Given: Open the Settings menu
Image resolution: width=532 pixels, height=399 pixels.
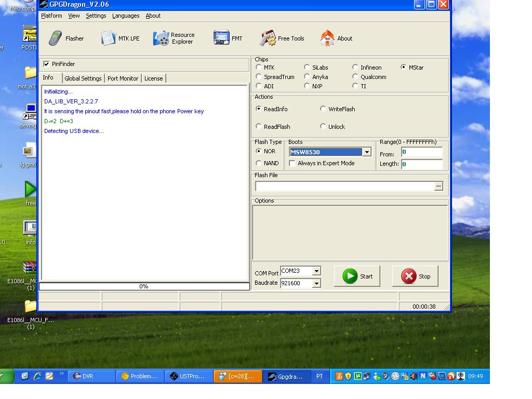Looking at the screenshot, I should click(96, 16).
